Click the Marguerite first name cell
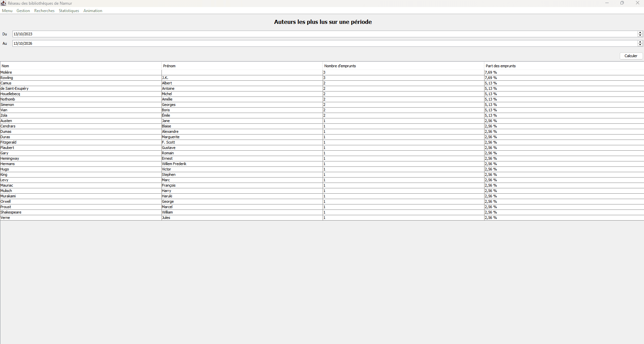The width and height of the screenshot is (644, 344). [x=242, y=137]
